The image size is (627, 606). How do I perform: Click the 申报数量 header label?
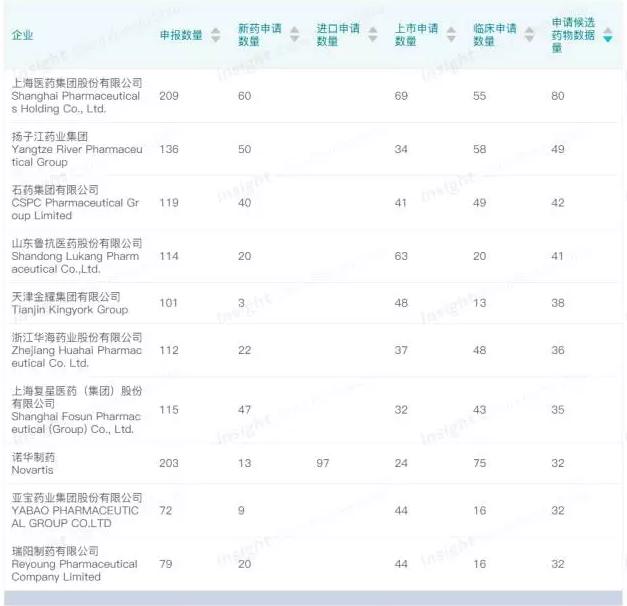coord(181,35)
